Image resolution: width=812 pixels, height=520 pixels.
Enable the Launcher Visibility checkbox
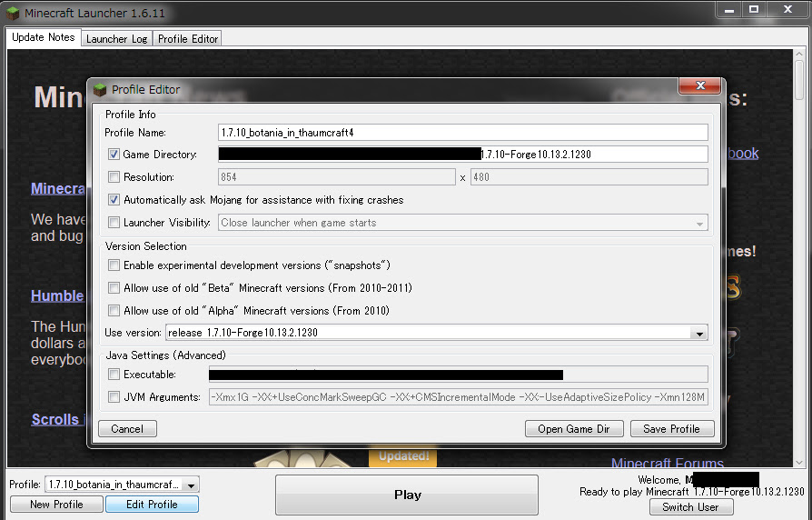pos(114,223)
